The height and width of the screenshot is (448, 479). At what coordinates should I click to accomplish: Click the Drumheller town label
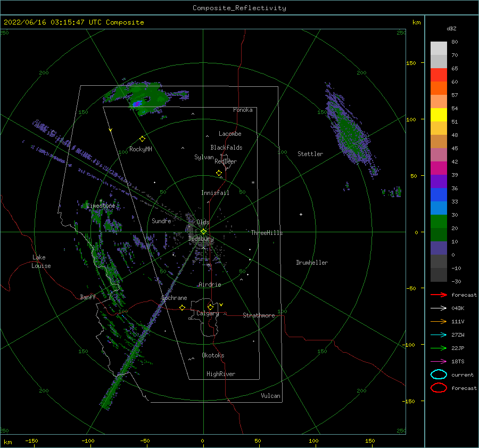[312, 263]
